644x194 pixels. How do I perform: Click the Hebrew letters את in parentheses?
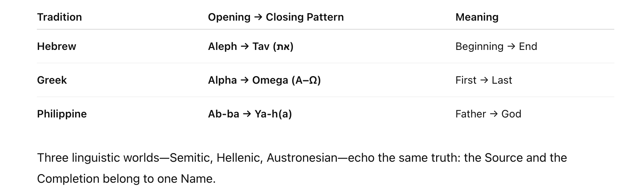(x=283, y=47)
